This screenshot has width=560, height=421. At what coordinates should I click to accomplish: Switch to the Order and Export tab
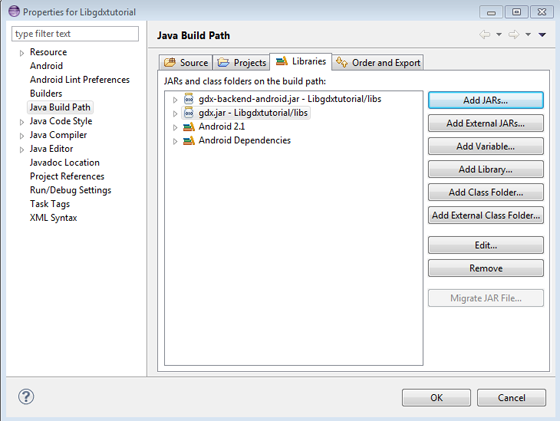378,62
